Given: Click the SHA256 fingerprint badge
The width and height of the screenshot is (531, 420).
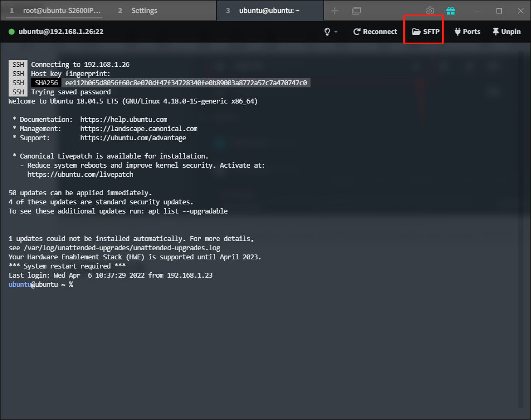Looking at the screenshot, I should tap(46, 82).
